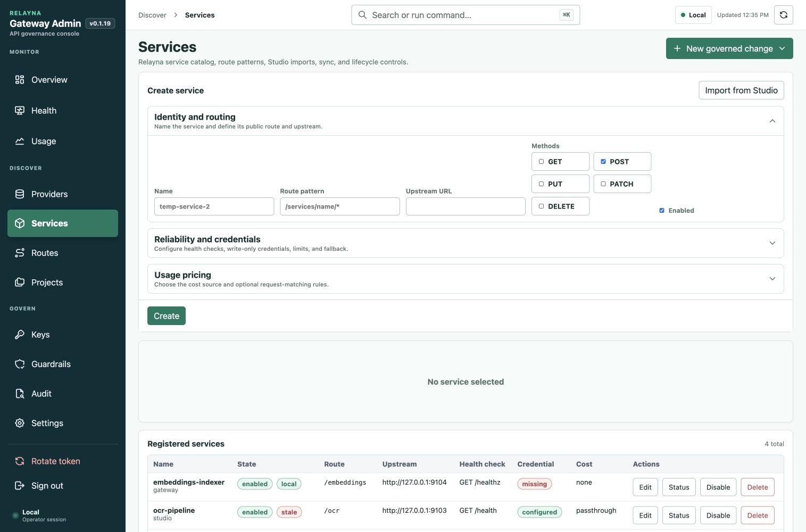Viewport: 806px width, 532px height.
Task: Go to the Health page
Action: coord(63,111)
